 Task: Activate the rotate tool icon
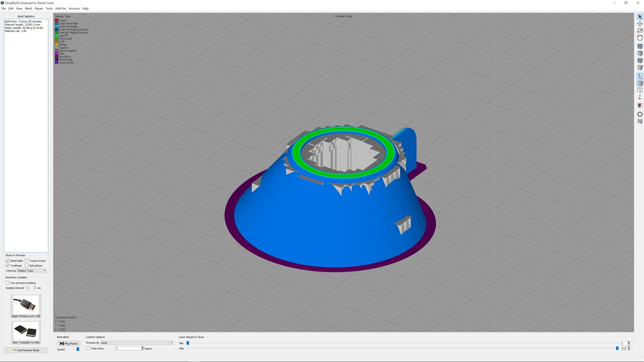(640, 38)
